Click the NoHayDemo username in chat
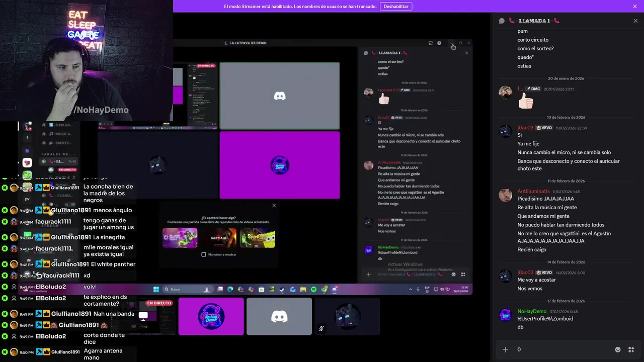 tap(532, 311)
